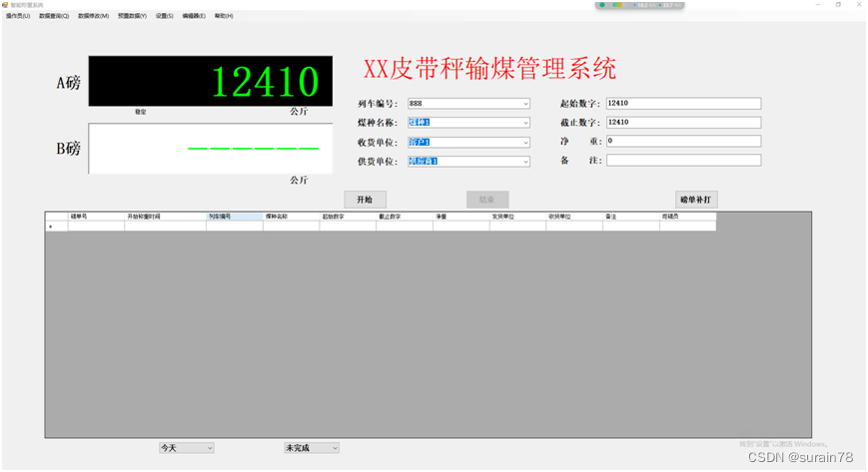This screenshot has height=472, width=868.
Task: Minimize the application window
Action: pos(818,4)
